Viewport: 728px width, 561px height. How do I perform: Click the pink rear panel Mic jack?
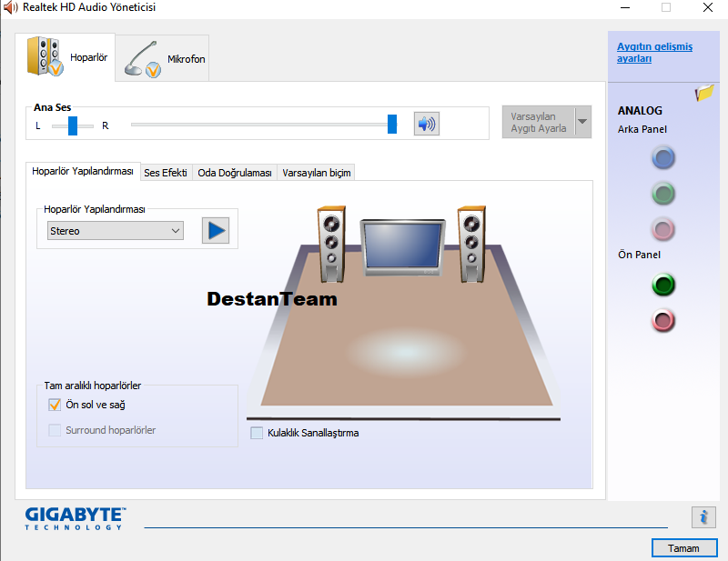tap(662, 229)
